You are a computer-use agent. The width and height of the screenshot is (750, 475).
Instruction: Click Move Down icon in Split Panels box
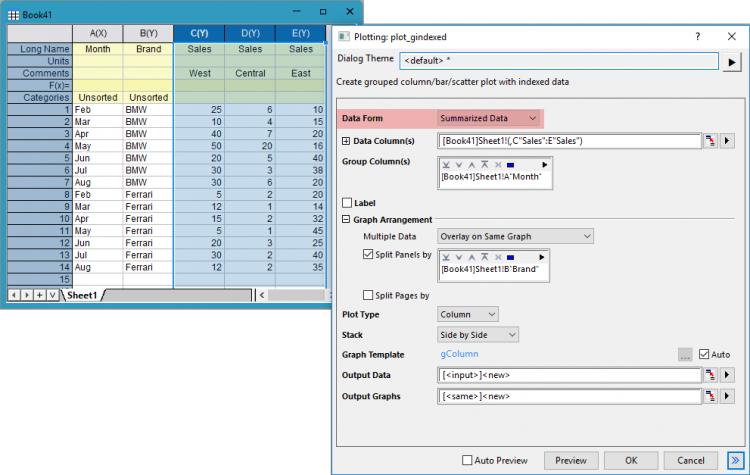[x=459, y=257]
